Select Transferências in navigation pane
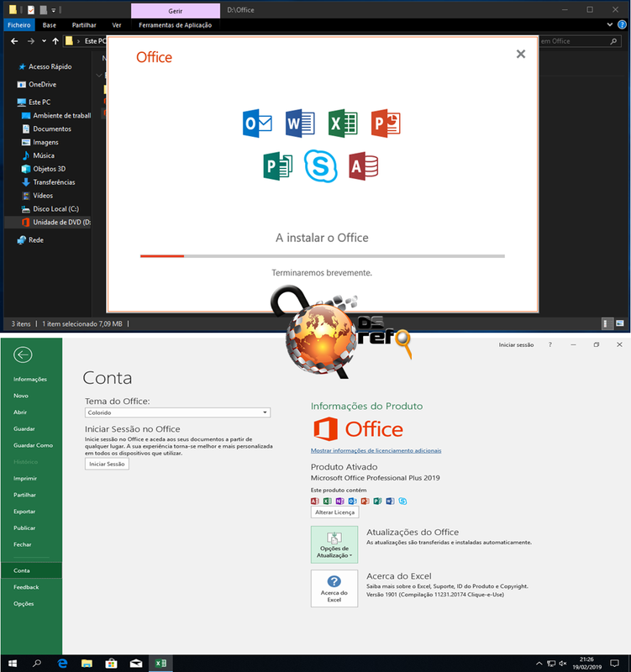Screen dimensions: 631x672 click(x=48, y=182)
